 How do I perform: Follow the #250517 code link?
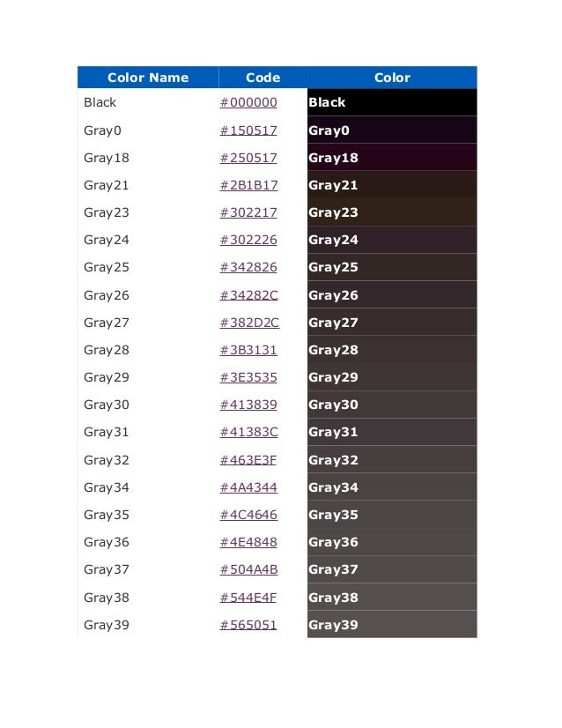(248, 158)
